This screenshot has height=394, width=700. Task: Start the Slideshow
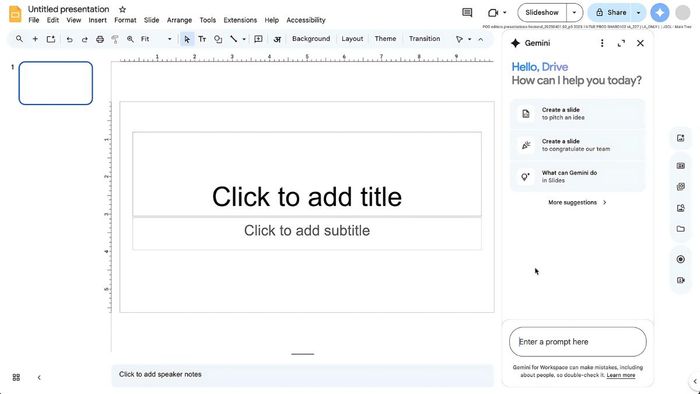pyautogui.click(x=542, y=12)
